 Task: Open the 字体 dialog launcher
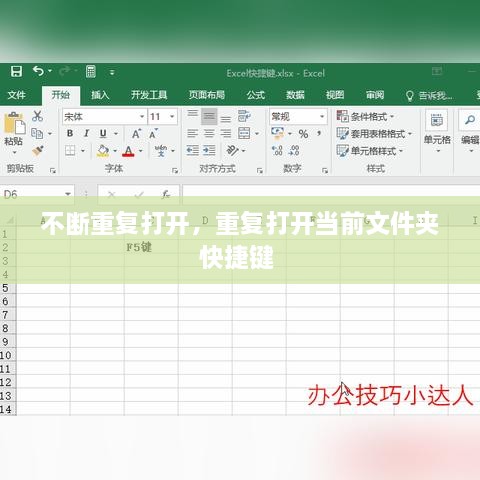coord(175,171)
